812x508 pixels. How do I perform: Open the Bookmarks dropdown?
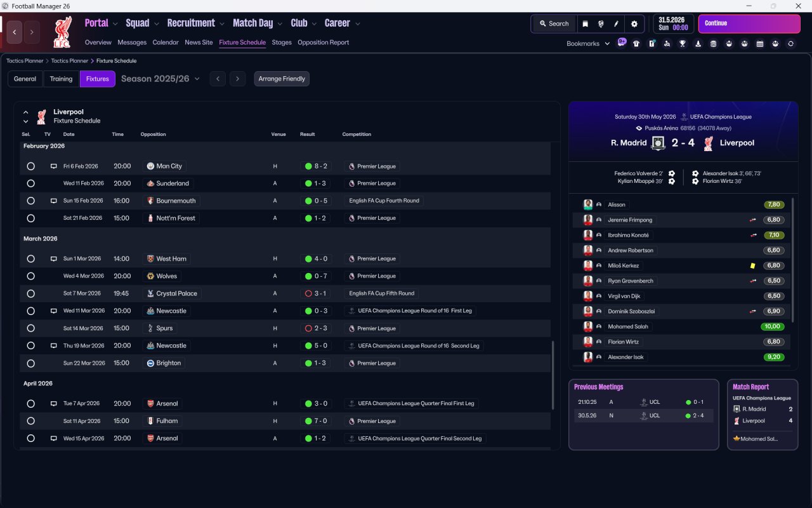(588, 44)
